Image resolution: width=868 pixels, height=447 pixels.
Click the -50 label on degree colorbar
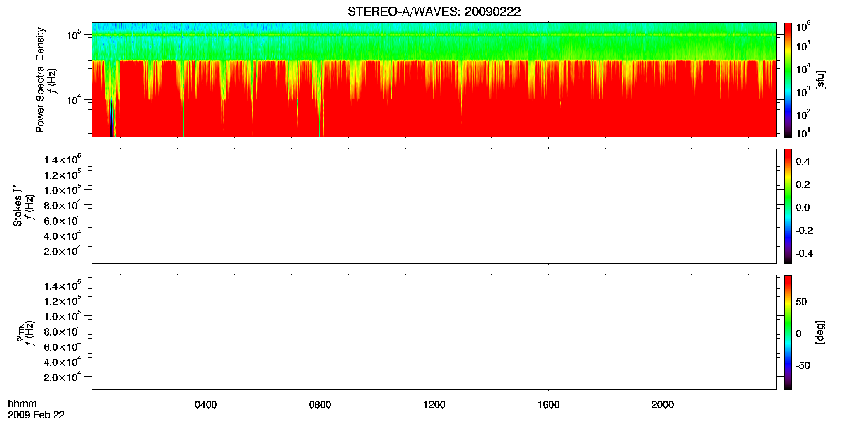(x=803, y=366)
